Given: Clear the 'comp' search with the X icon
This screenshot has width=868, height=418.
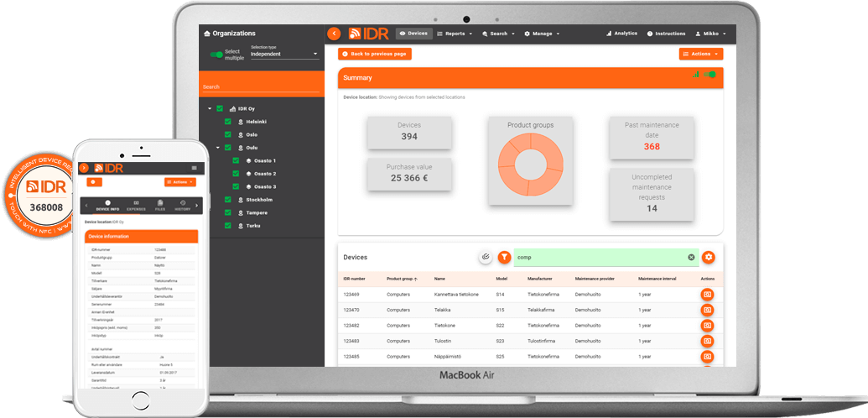Looking at the screenshot, I should point(691,257).
